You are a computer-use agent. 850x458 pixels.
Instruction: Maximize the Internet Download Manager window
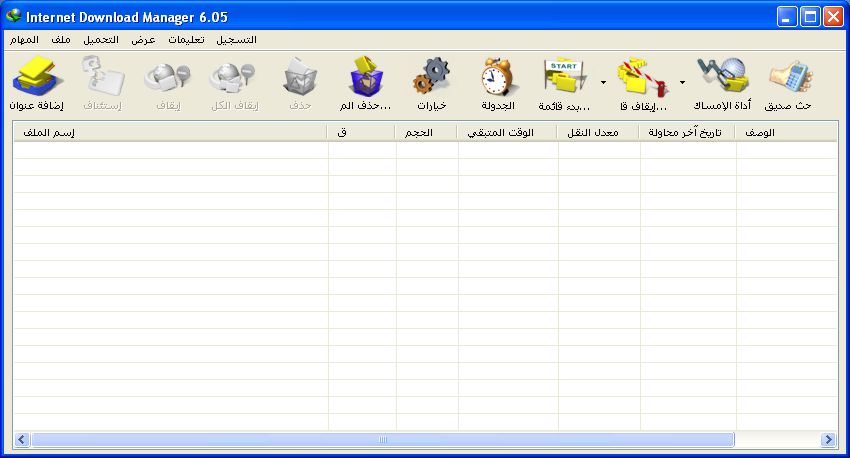810,17
